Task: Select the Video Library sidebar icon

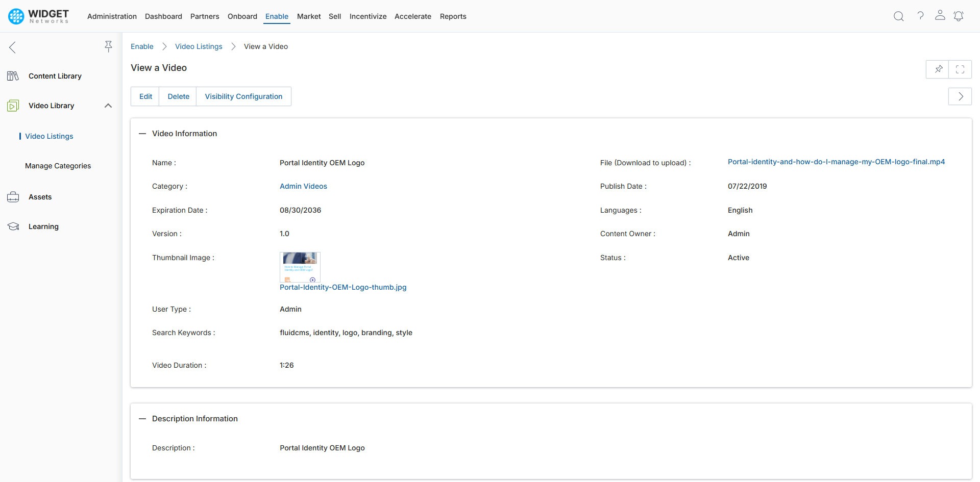Action: 12,106
